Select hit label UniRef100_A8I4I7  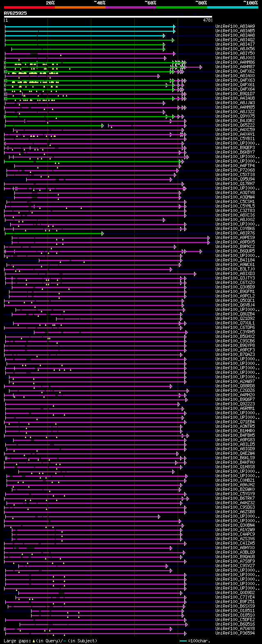tap(235, 44)
